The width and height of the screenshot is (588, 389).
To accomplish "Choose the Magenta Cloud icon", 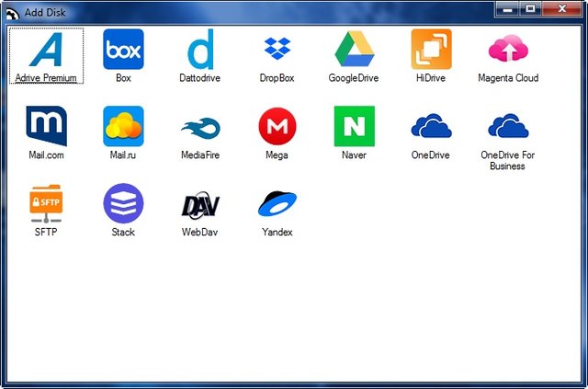I will 508,50.
